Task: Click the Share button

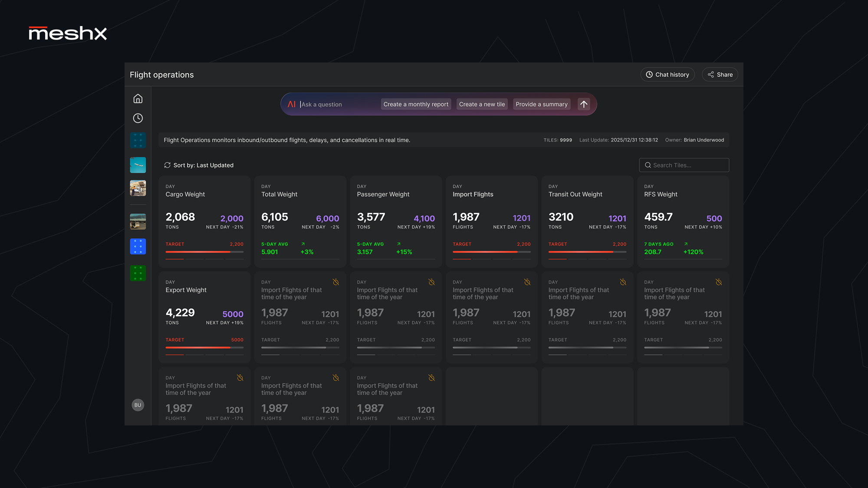Action: [x=720, y=75]
